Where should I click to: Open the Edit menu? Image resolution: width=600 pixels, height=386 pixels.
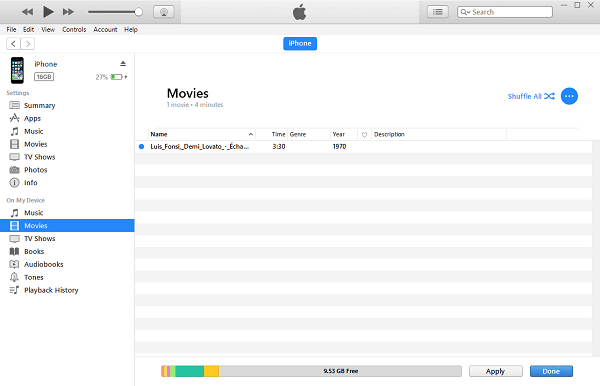pyautogui.click(x=28, y=29)
